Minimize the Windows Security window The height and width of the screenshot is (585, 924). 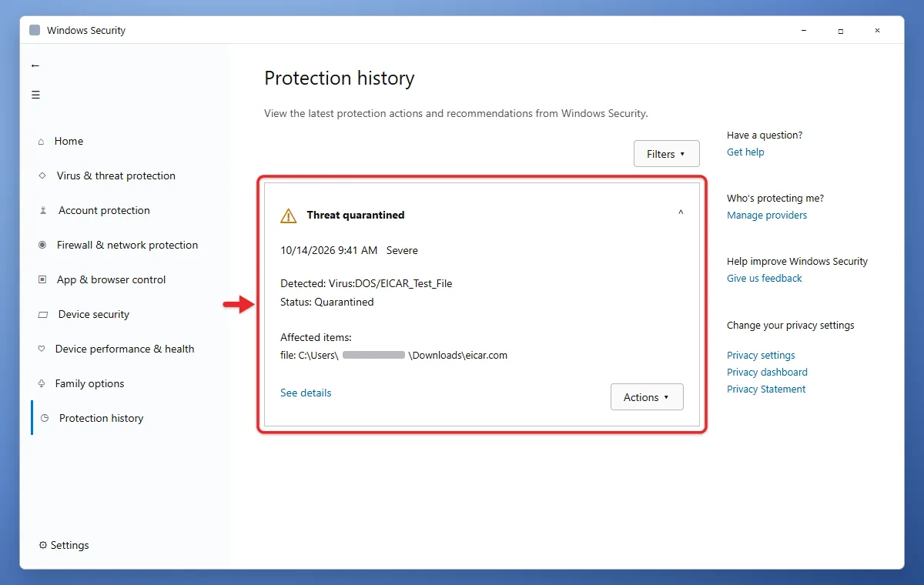point(803,31)
